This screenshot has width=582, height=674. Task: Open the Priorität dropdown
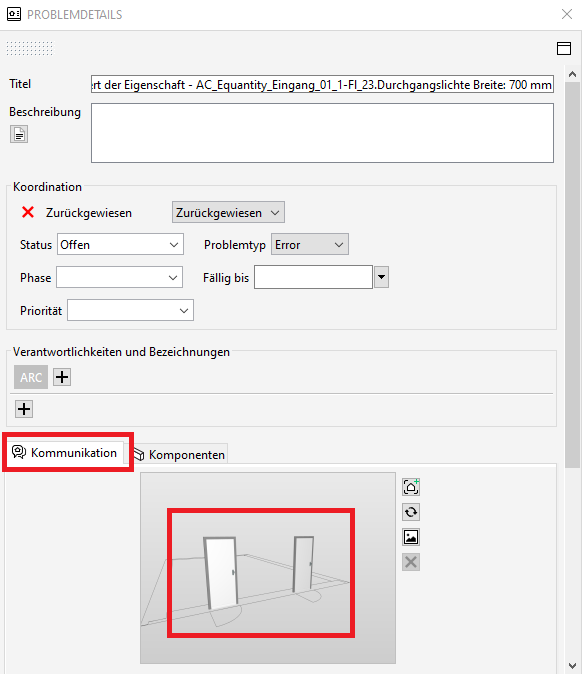pyautogui.click(x=130, y=310)
